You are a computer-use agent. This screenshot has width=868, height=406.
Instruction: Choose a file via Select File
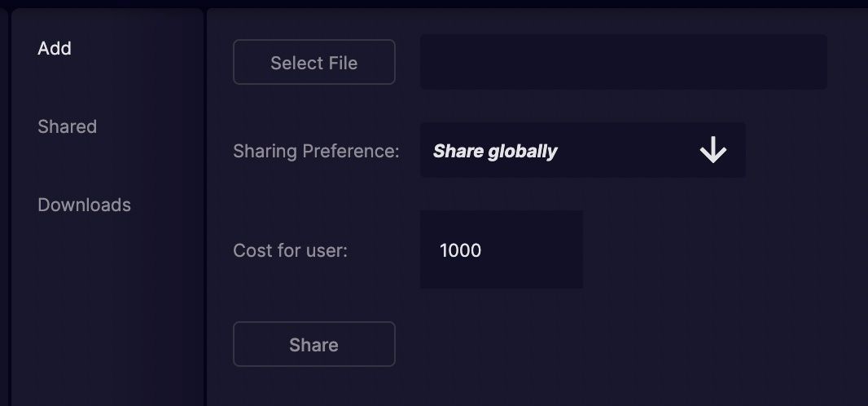click(x=313, y=62)
